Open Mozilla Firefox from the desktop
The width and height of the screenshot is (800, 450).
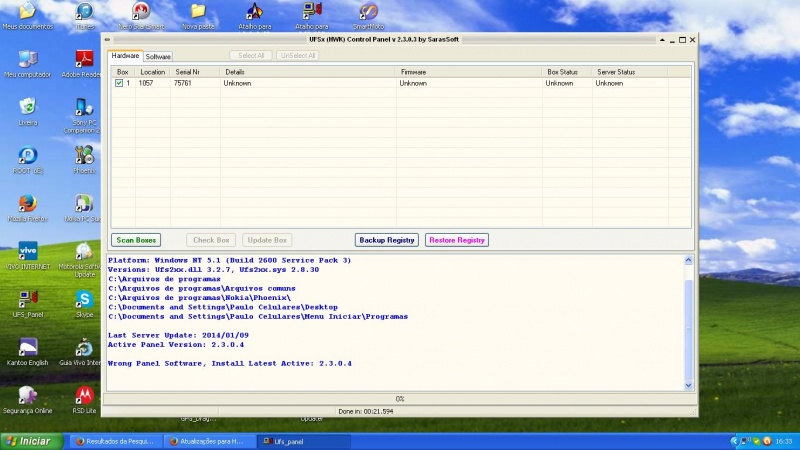tap(28, 208)
